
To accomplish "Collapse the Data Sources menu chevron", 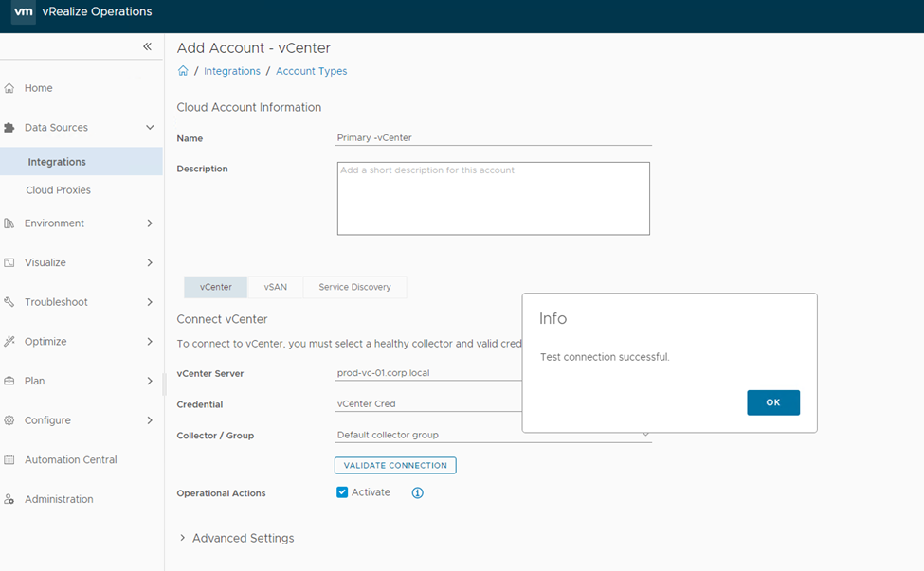I will [x=150, y=127].
